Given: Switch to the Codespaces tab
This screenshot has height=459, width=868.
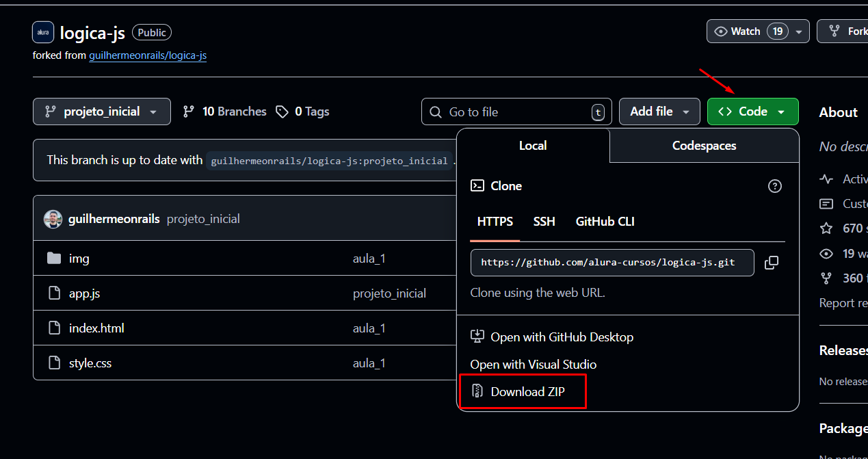Looking at the screenshot, I should tap(704, 145).
